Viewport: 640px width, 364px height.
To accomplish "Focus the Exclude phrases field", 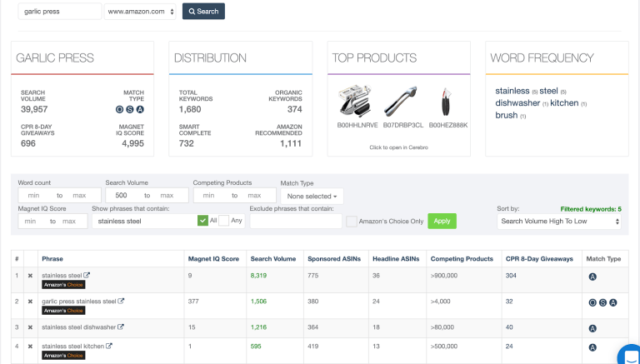I will point(296,222).
